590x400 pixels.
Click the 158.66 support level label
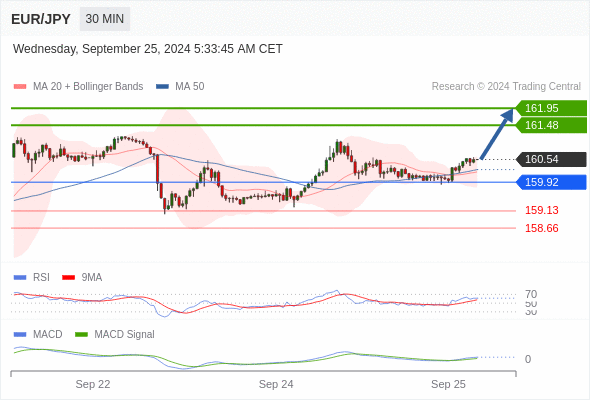[x=542, y=228]
